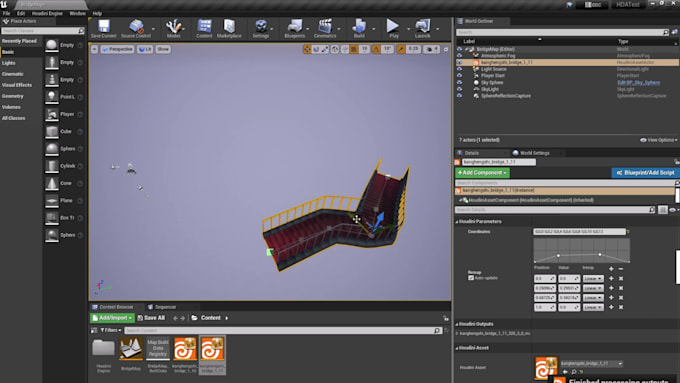
Task: Maximize viewport using corner icon
Action: [446, 49]
